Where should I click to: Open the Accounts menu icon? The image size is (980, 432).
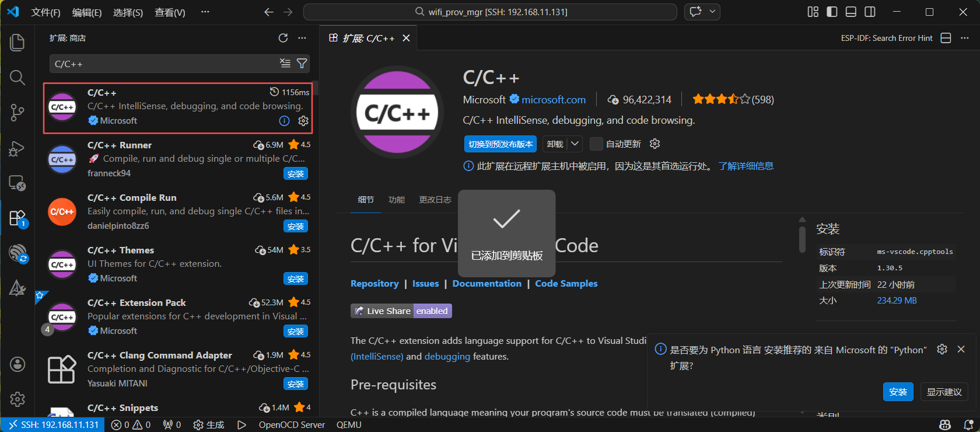click(17, 364)
